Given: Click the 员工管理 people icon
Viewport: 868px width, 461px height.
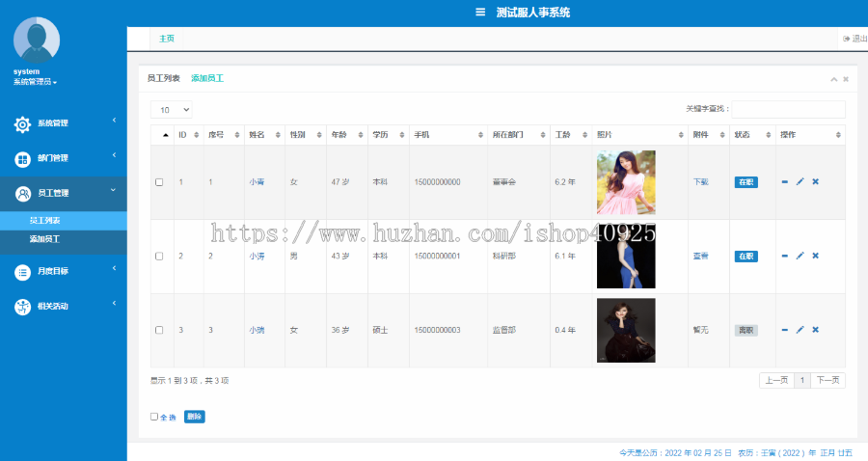Looking at the screenshot, I should point(23,194).
